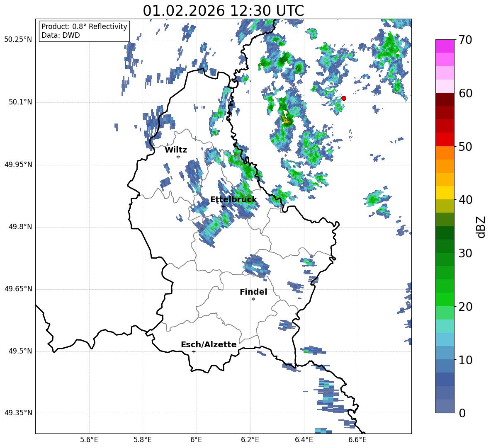Click the radar echo north of Findel

tap(256, 266)
